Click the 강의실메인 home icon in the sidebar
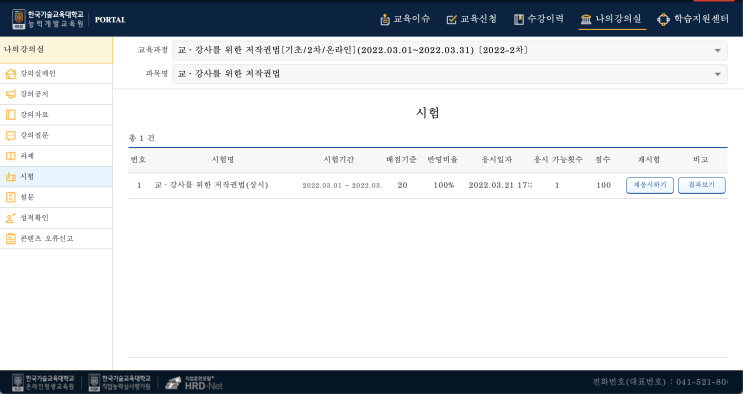 tap(10, 73)
